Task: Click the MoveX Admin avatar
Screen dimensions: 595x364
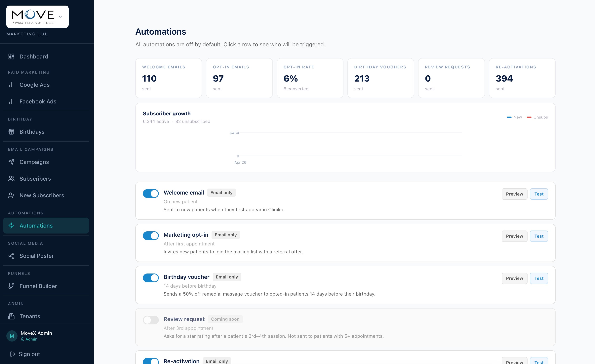Action: point(12,336)
